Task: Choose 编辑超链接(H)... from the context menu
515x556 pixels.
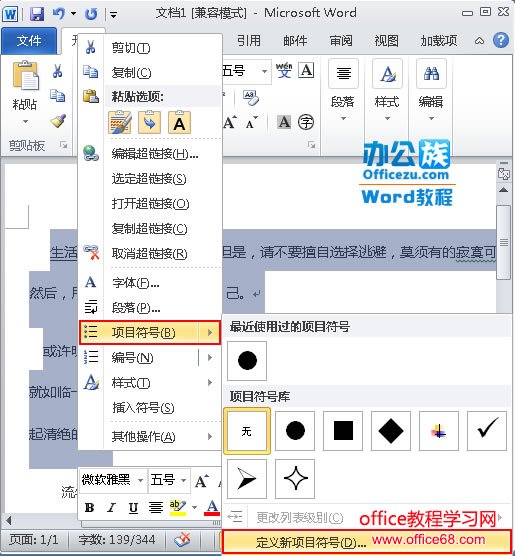Action: (150, 154)
